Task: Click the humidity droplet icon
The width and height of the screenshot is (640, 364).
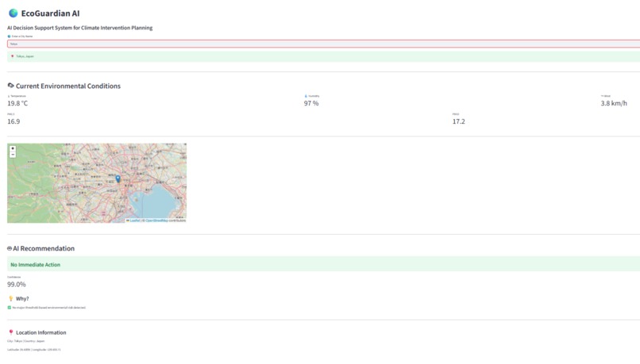Action: tap(306, 96)
